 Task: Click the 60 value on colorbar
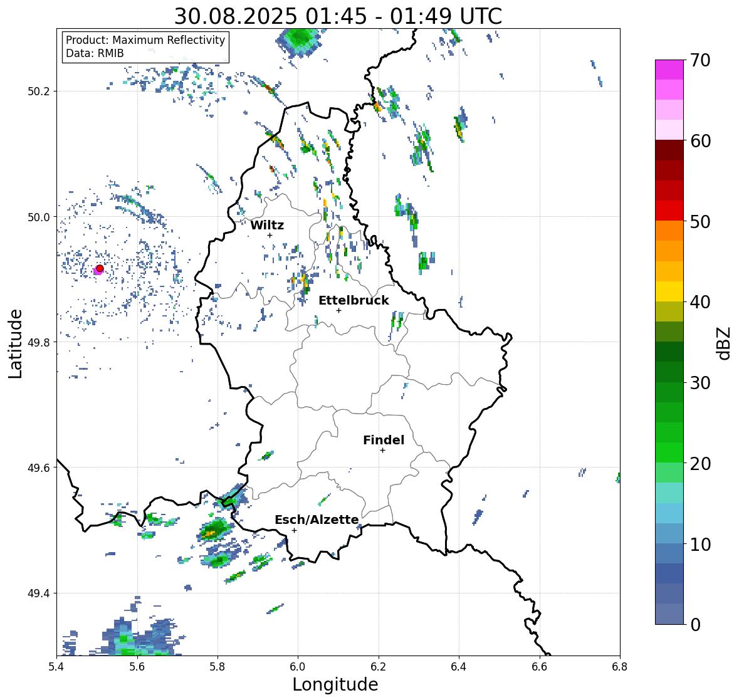point(700,141)
